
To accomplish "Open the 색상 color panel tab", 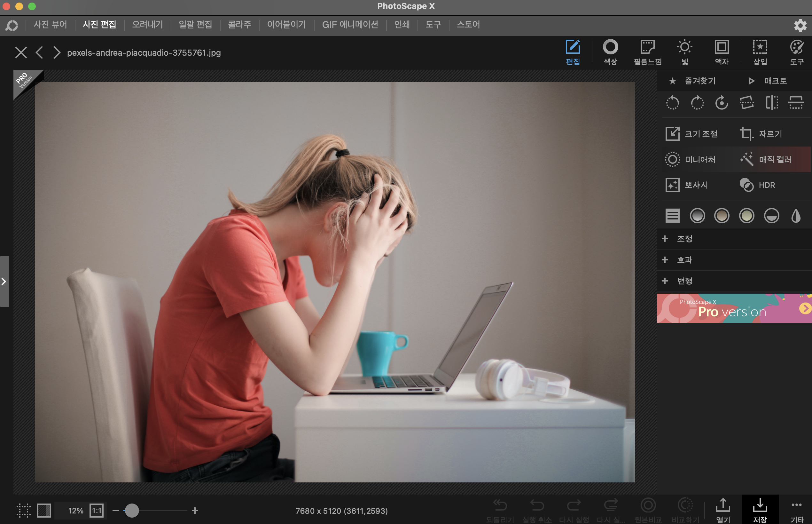I will pos(610,52).
